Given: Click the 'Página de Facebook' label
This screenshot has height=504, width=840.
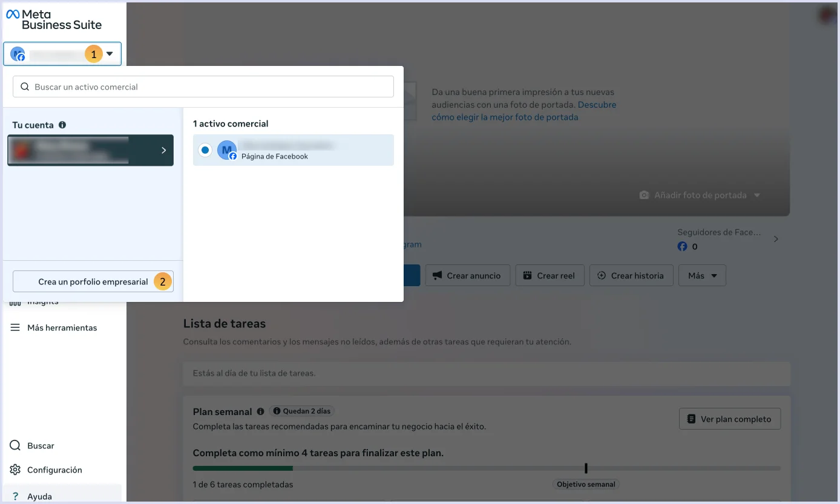Looking at the screenshot, I should coord(275,156).
